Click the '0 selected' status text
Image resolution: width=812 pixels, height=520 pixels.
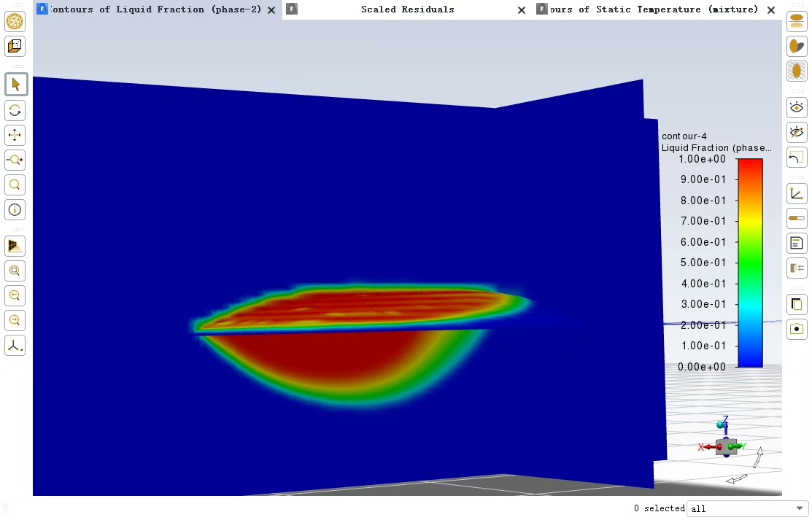pyautogui.click(x=660, y=508)
